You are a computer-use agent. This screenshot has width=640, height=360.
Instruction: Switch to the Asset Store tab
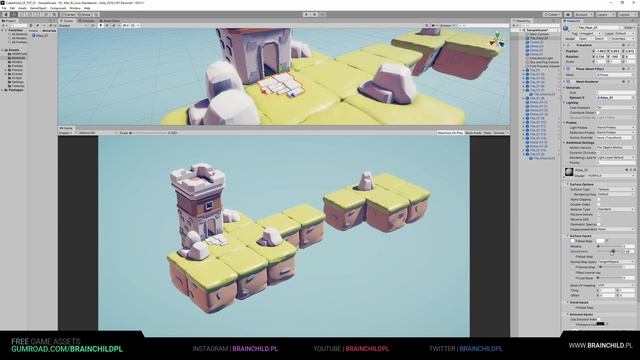110,21
